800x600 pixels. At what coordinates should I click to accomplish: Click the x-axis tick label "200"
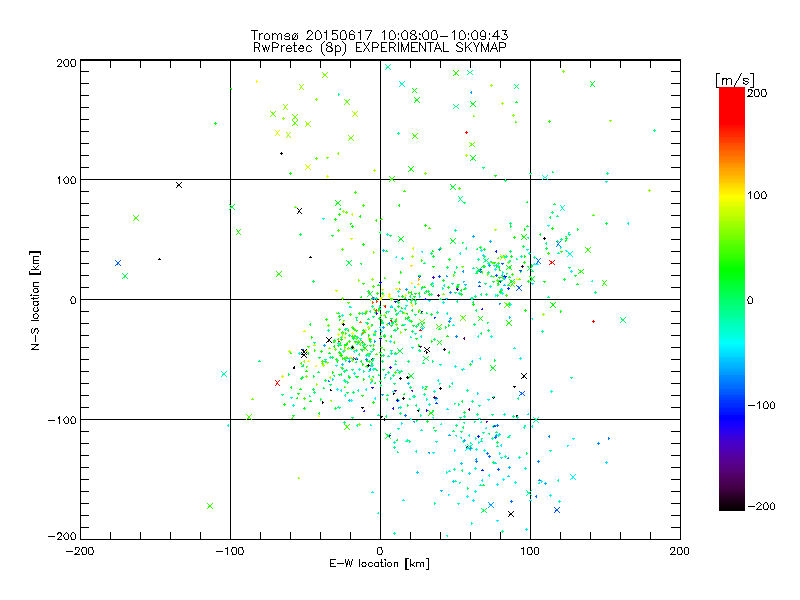click(x=680, y=551)
